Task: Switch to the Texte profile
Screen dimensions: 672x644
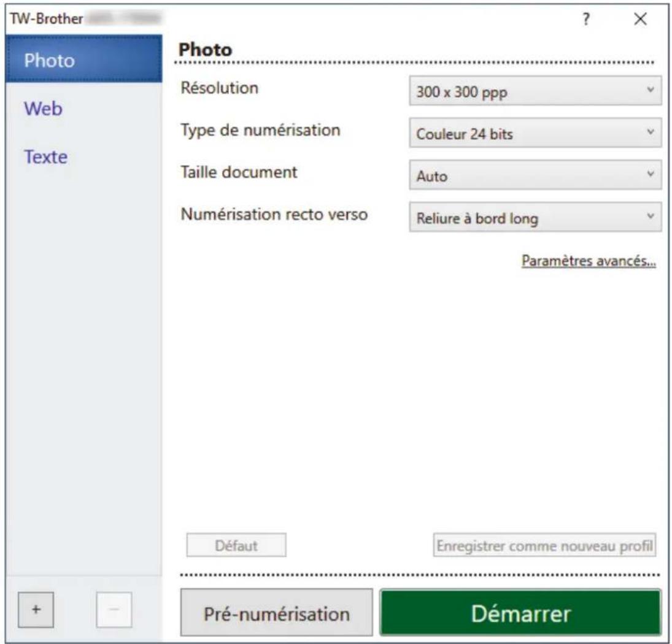Action: click(x=46, y=157)
